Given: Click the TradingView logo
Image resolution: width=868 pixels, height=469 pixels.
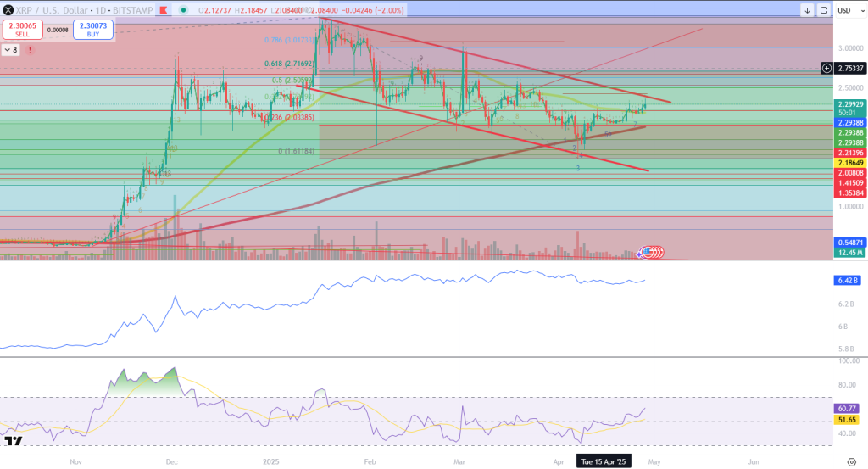Looking at the screenshot, I should click(x=14, y=441).
